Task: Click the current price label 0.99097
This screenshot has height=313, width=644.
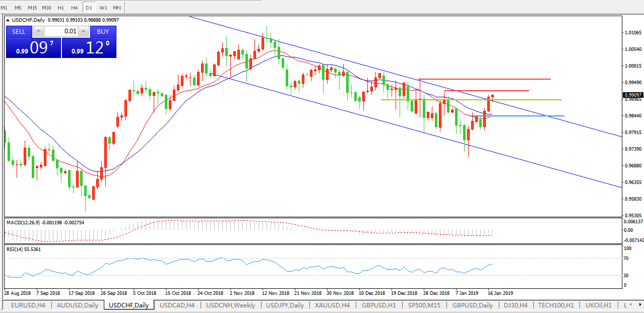Action: point(632,95)
